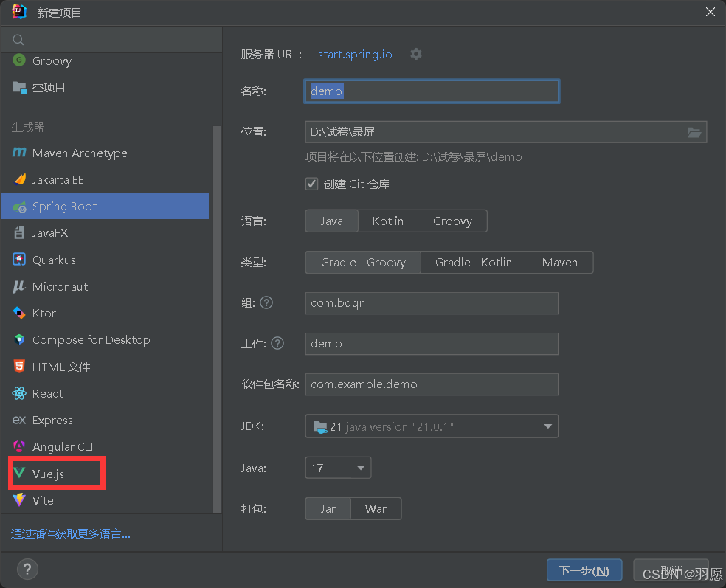Click the HTML5 file icon
Screen dimensions: 726x588
(x=19, y=366)
